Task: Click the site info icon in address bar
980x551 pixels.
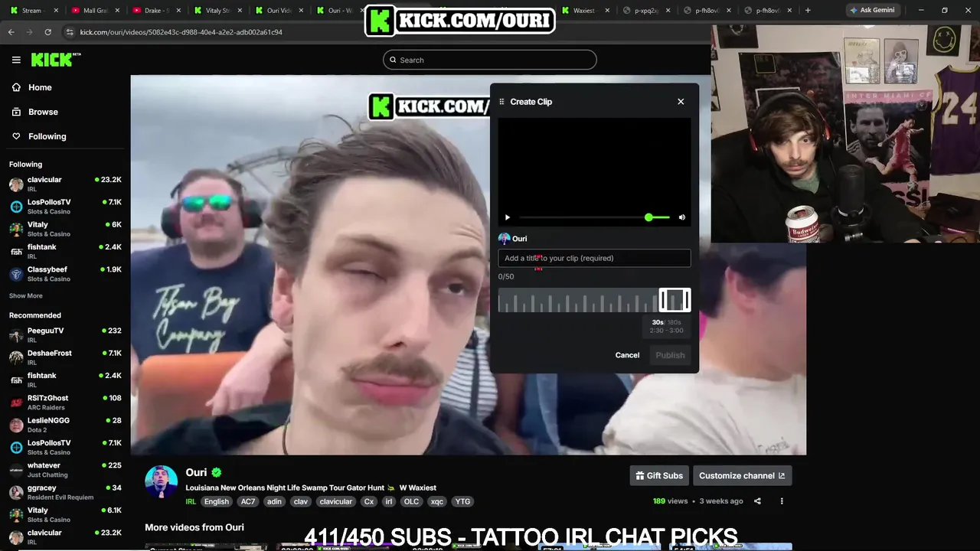Action: [70, 32]
